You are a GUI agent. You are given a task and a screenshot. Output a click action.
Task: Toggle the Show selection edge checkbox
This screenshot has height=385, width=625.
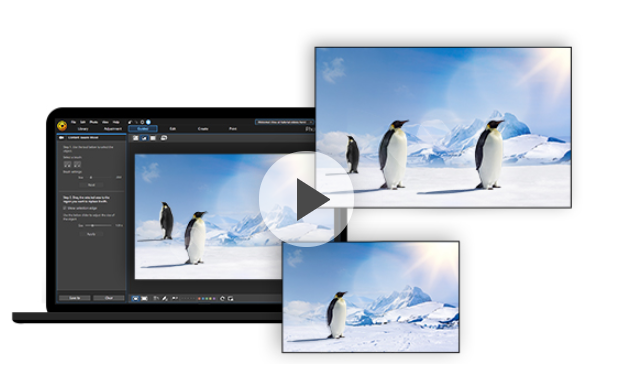(x=65, y=208)
